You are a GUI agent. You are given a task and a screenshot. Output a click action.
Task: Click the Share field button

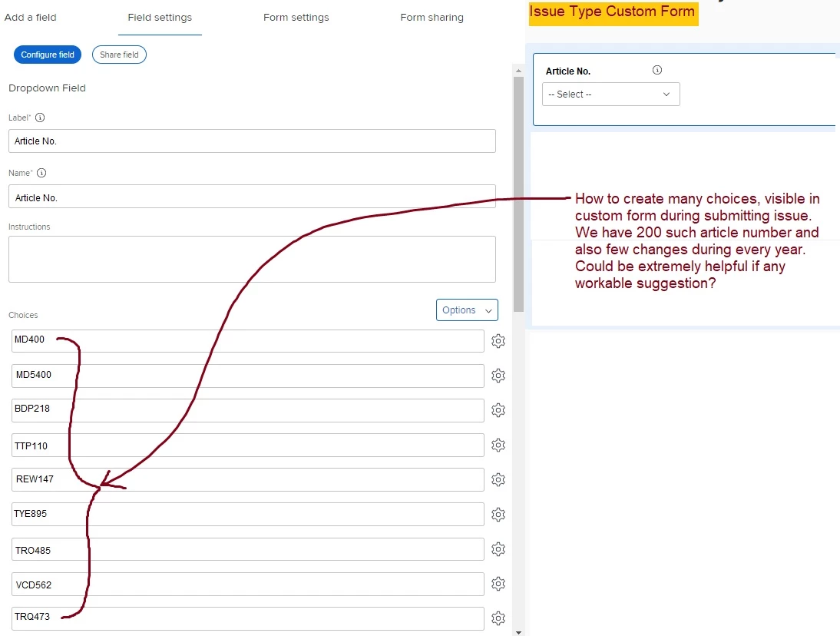coord(119,55)
